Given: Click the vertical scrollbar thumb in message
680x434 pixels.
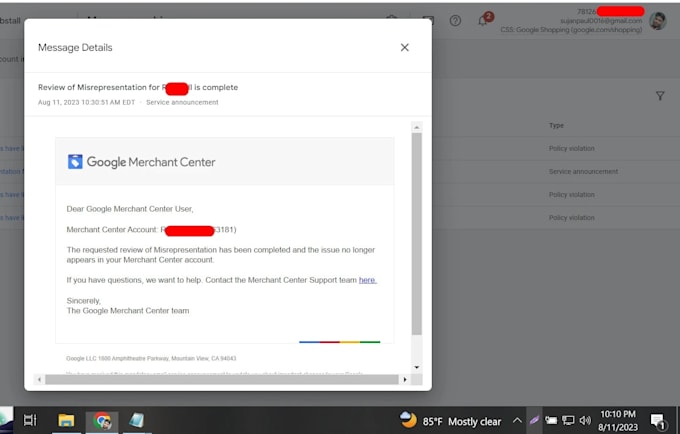Looking at the screenshot, I should pyautogui.click(x=416, y=234).
